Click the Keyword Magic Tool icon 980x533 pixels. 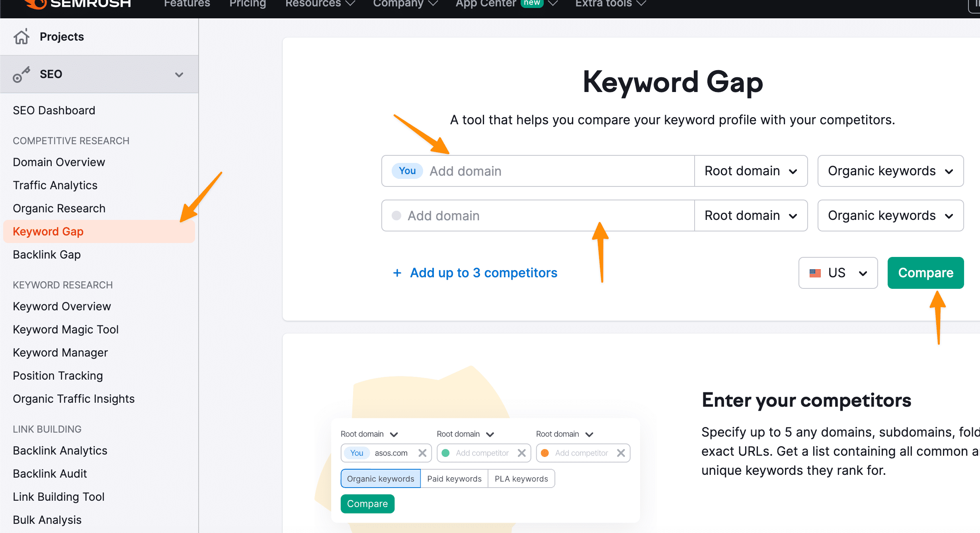tap(65, 329)
